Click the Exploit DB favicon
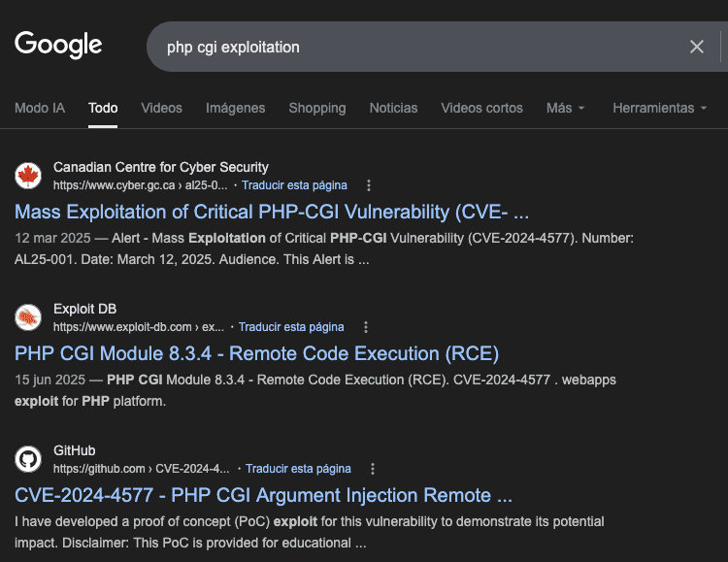This screenshot has width=728, height=562. pos(28,317)
